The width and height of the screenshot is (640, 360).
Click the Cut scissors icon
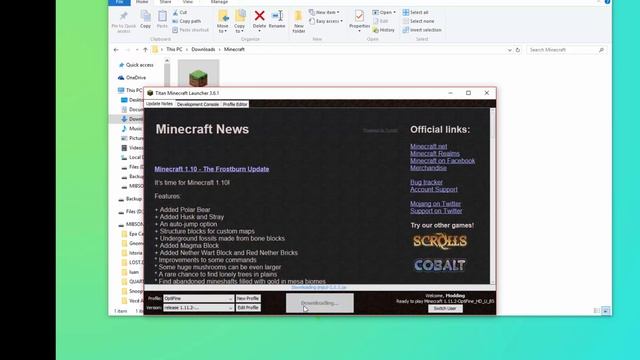176,13
